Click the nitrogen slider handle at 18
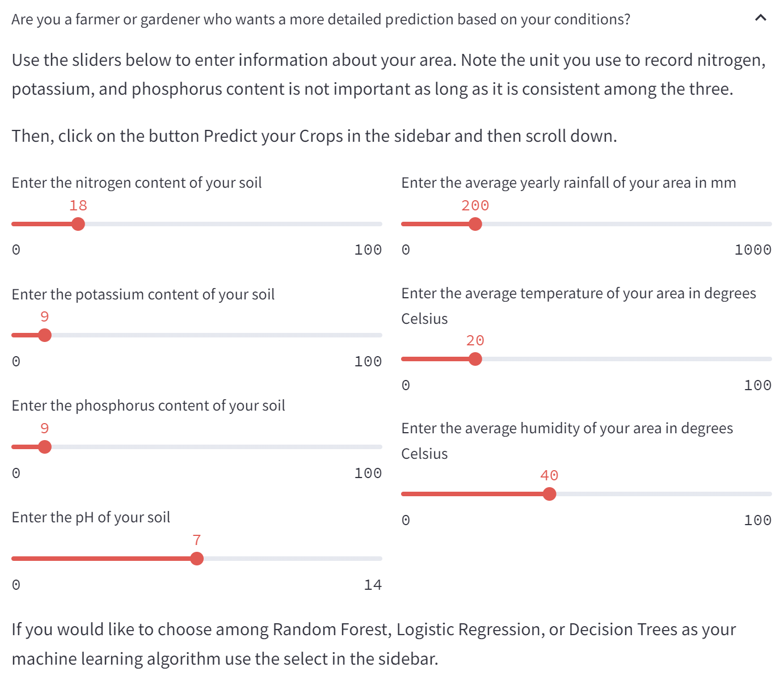This screenshot has width=784, height=676. (78, 224)
